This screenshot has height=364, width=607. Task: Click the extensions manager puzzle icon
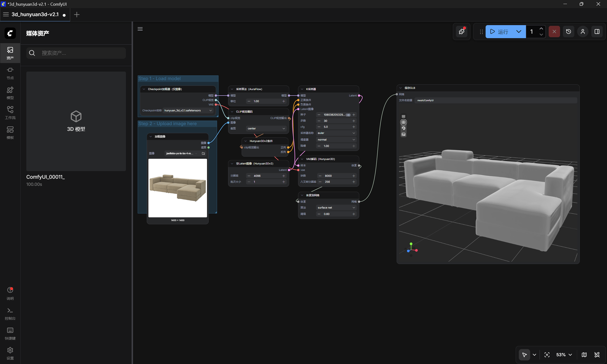461,32
